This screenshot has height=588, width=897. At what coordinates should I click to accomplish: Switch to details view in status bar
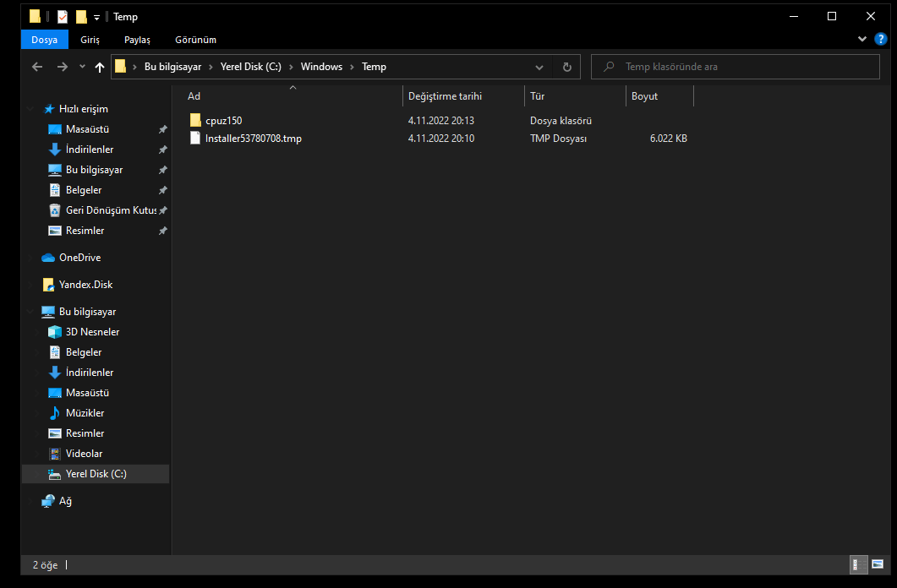(x=859, y=564)
